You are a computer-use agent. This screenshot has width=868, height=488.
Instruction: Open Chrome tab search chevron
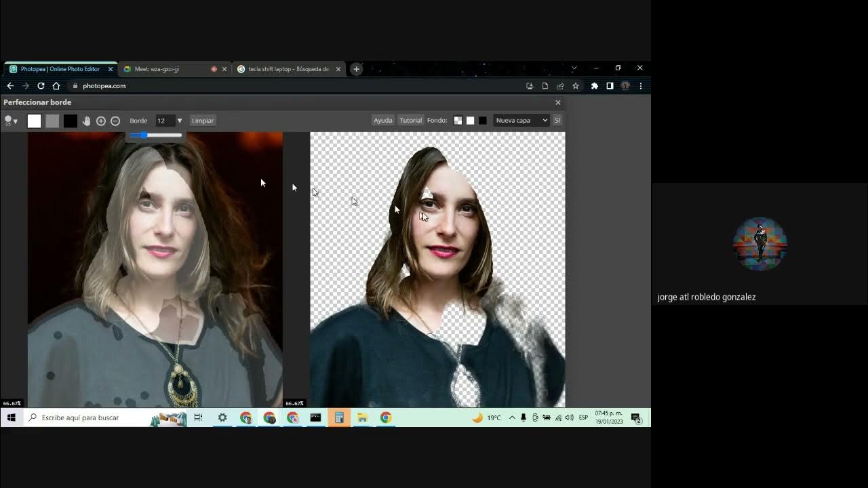[x=574, y=68]
